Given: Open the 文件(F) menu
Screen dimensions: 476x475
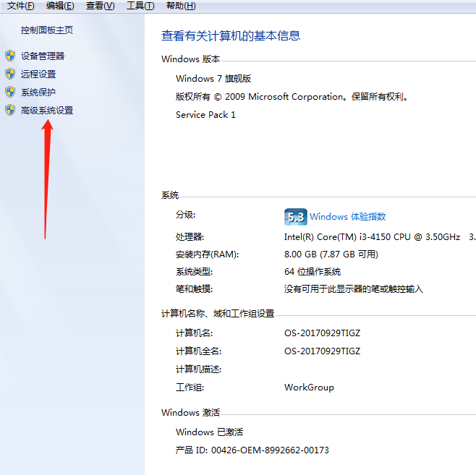Looking at the screenshot, I should pos(21,6).
